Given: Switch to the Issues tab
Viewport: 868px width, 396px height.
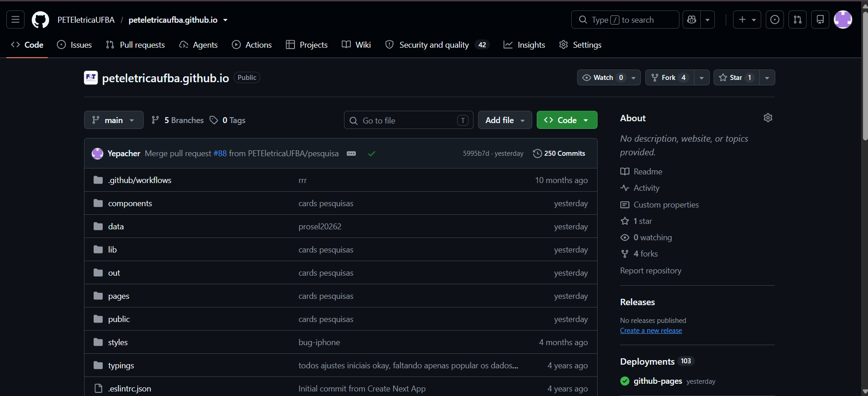Looking at the screenshot, I should tap(75, 45).
